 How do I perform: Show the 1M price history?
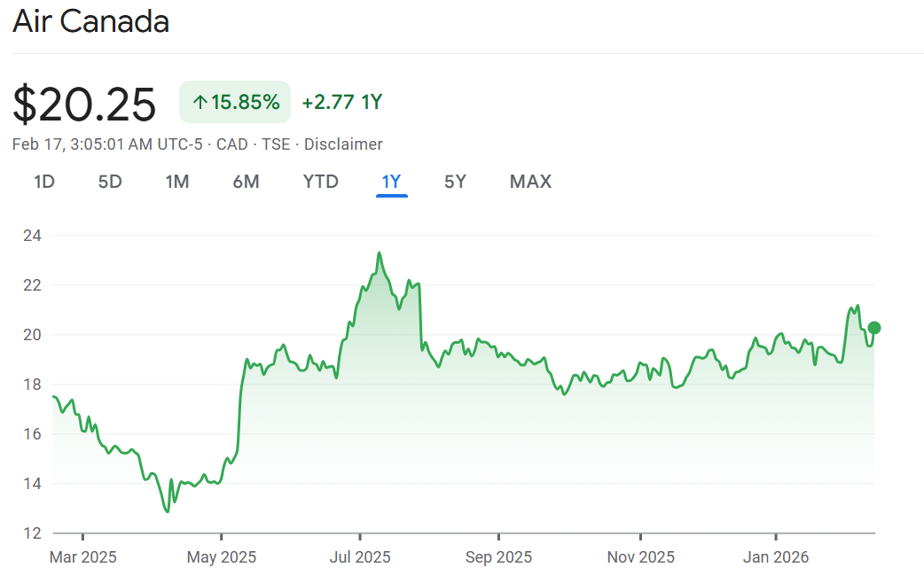pos(177,182)
